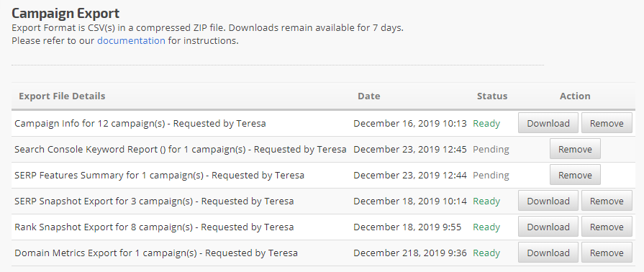Click the Action column header
The image size is (644, 272).
tap(575, 96)
